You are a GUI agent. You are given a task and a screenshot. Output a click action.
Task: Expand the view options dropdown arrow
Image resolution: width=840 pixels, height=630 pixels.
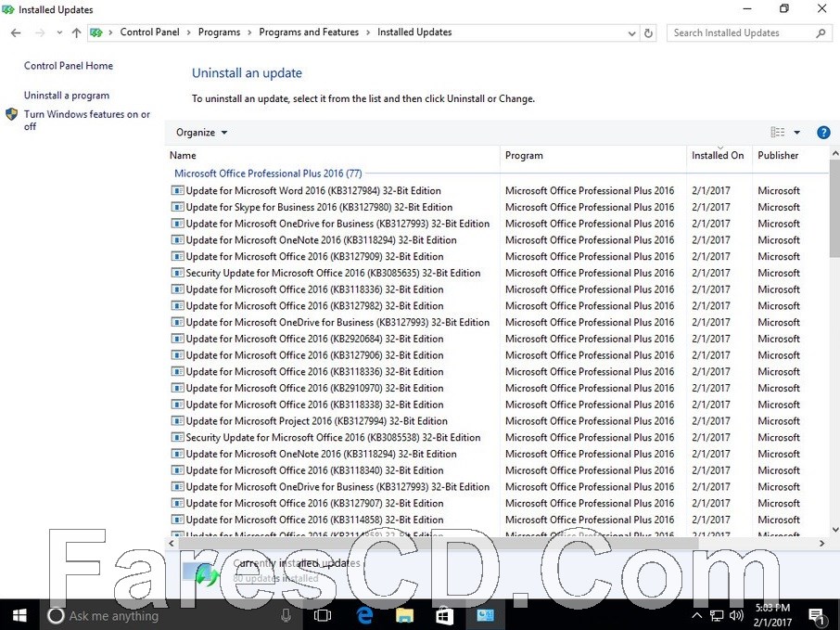(796, 133)
